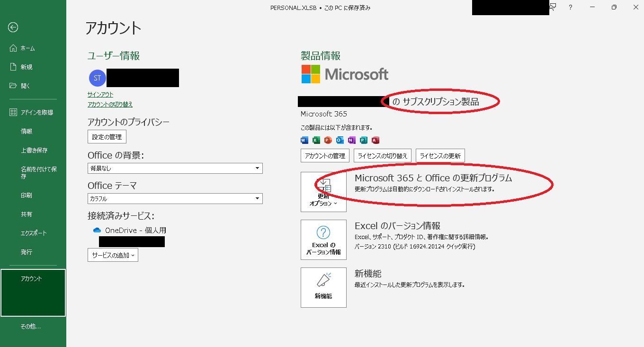Click the Access product icon

tap(376, 140)
